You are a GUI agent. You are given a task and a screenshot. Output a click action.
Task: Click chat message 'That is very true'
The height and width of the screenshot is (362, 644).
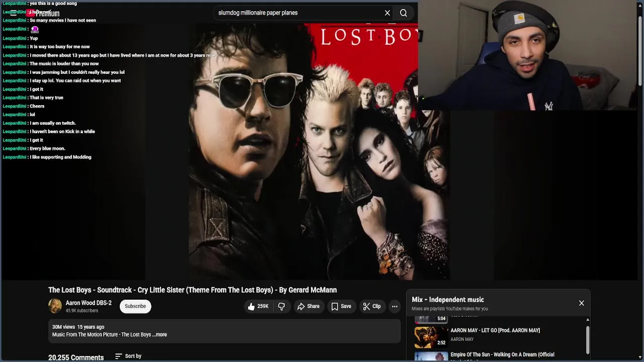click(46, 98)
